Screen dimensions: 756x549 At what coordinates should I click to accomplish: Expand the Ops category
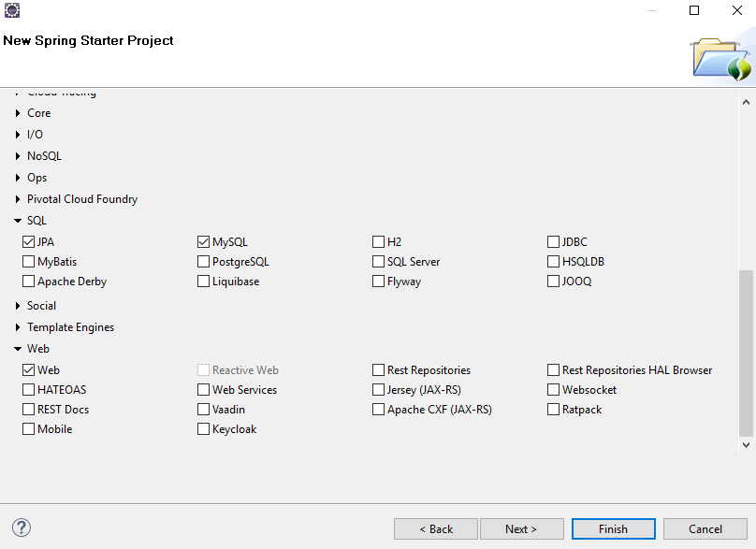tap(18, 178)
